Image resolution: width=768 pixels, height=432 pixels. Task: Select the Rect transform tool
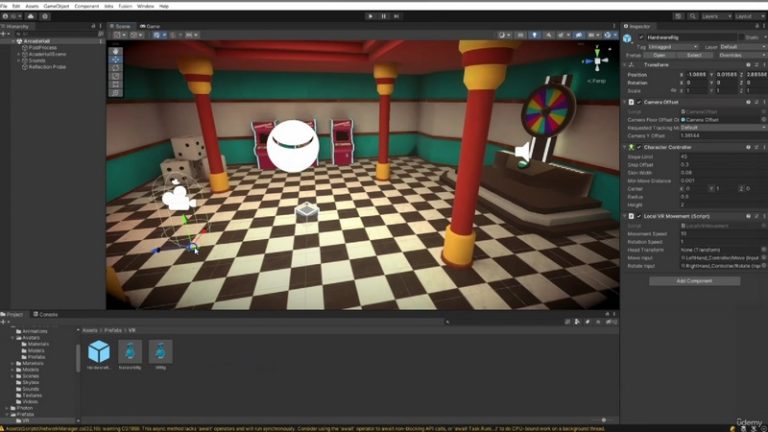click(116, 84)
